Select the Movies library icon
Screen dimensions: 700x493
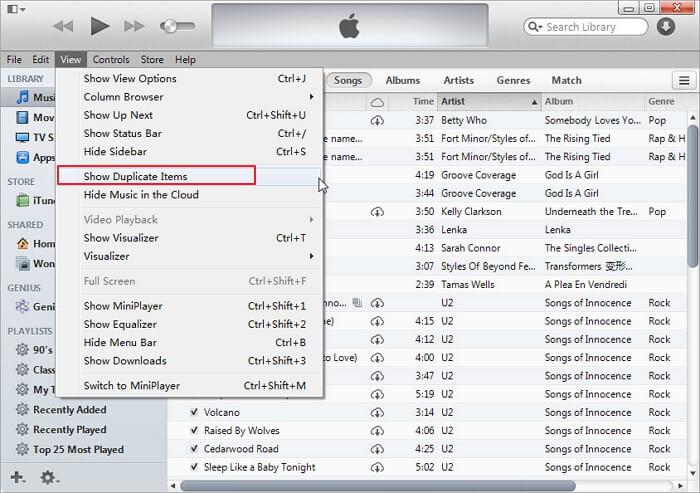pos(22,117)
